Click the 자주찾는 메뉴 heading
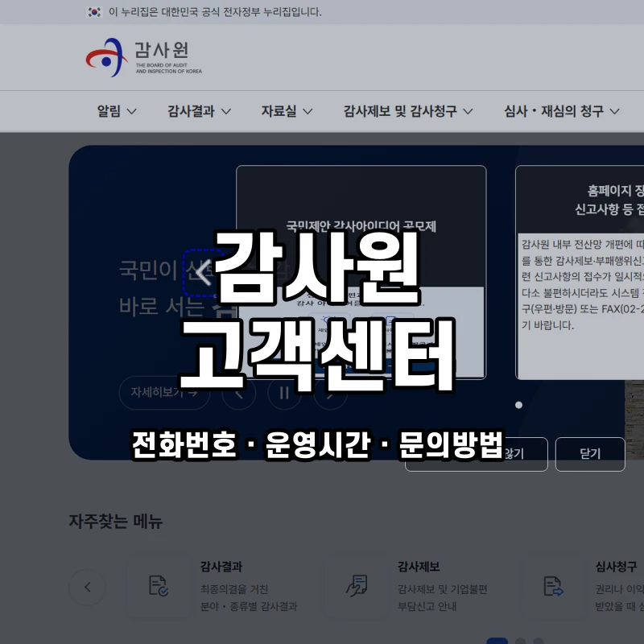This screenshot has height=644, width=644. click(x=115, y=521)
